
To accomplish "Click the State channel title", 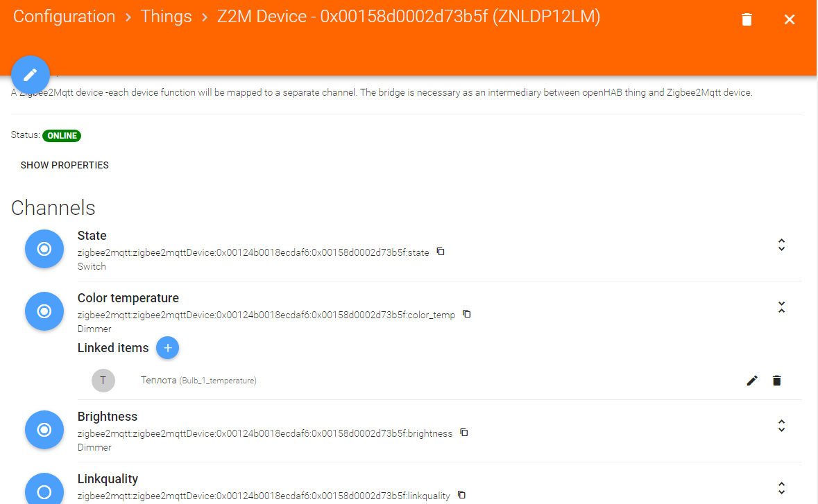I will pos(92,236).
